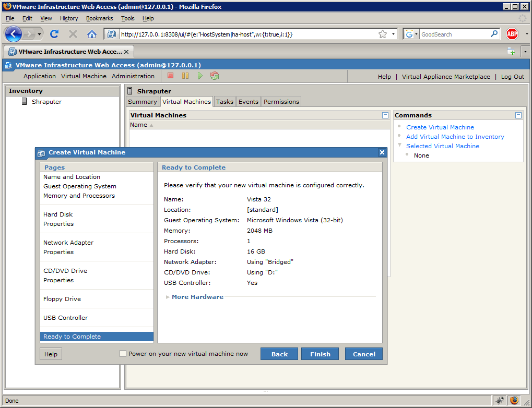Image resolution: width=532 pixels, height=408 pixels.
Task: Click the URL address field
Action: 247,34
